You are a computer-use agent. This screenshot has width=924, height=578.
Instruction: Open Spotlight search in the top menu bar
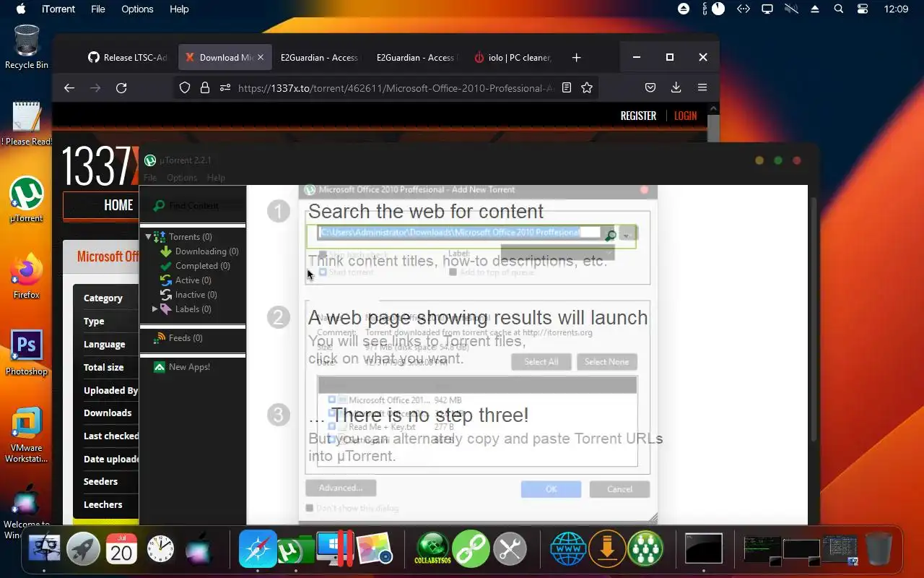[838, 9]
